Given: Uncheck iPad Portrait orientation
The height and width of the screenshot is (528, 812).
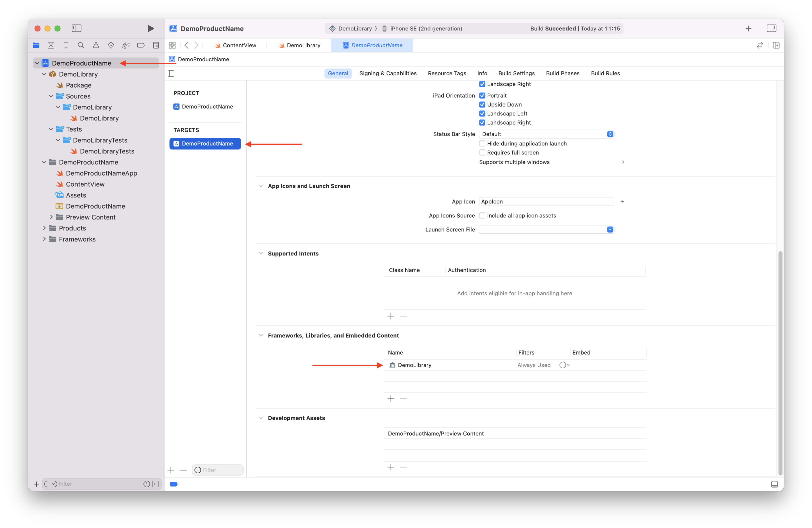Looking at the screenshot, I should (x=482, y=95).
